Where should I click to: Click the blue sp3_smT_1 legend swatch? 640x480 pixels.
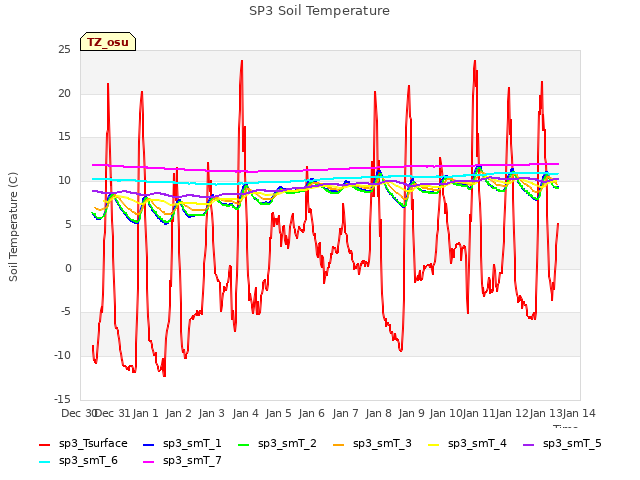point(149,444)
